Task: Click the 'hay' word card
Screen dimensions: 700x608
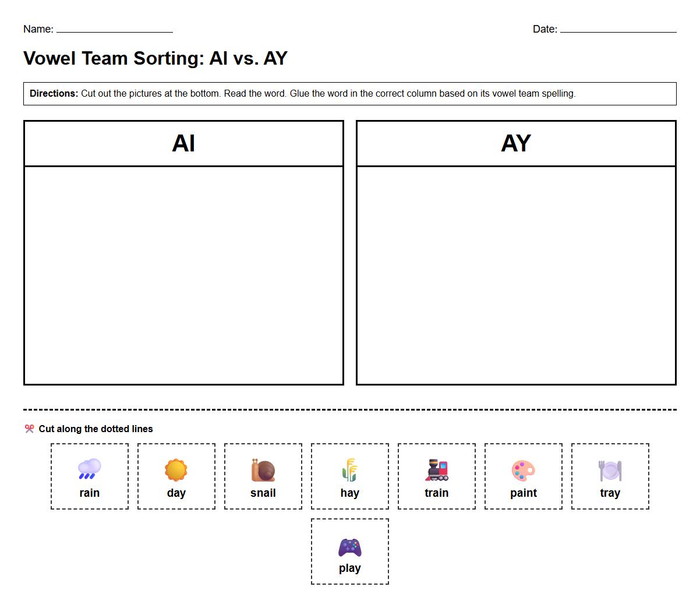Action: click(349, 476)
